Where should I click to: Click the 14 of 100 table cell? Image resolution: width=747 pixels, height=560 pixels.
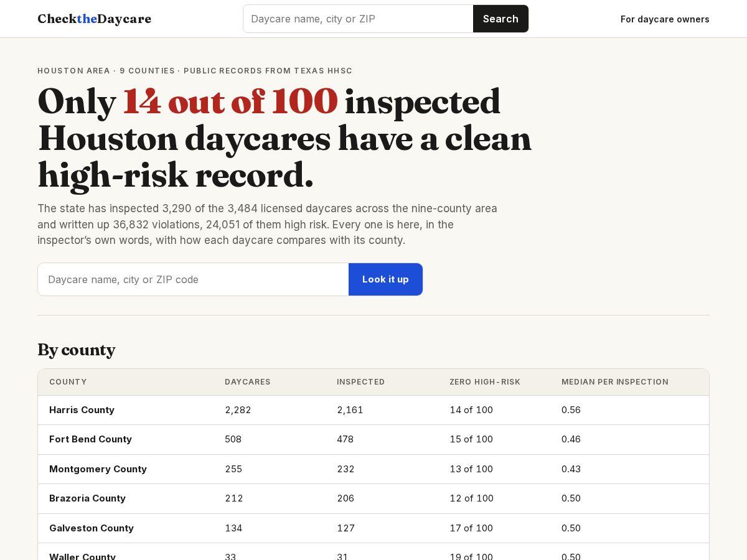(471, 410)
